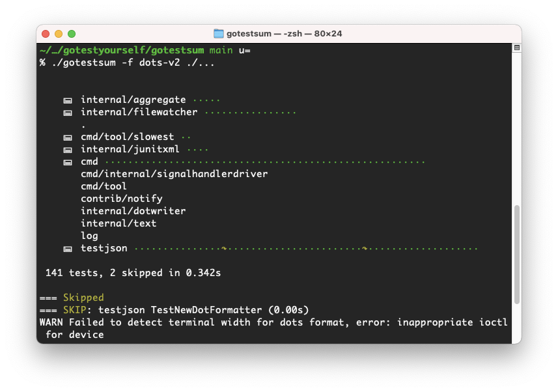Click the terminal's vertical scrollbar thumb
This screenshot has height=392, width=558.
517,254
